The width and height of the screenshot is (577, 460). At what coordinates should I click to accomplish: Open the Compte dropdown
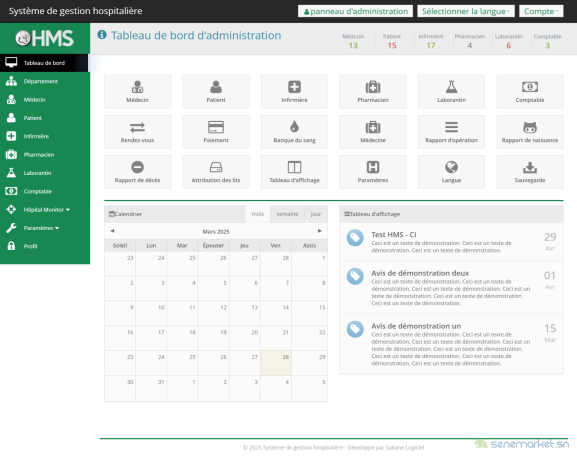pyautogui.click(x=541, y=11)
